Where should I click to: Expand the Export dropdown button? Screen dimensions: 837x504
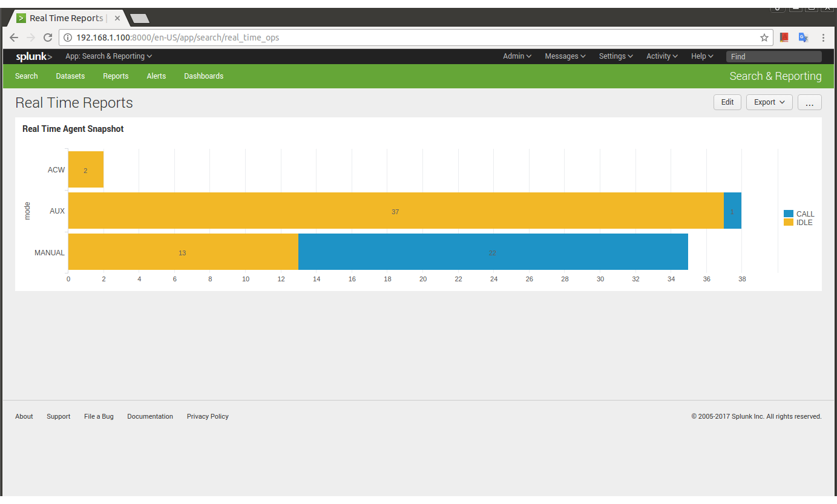coord(769,102)
